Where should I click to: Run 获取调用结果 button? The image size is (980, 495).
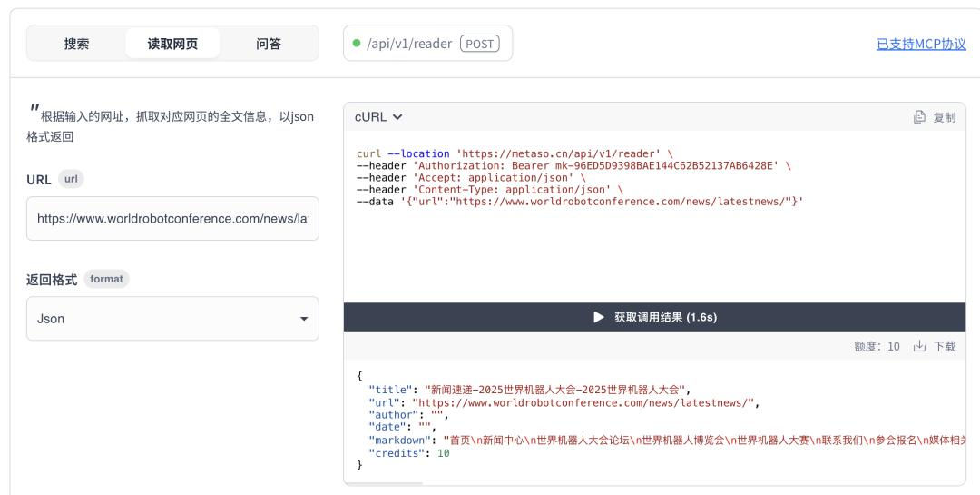point(654,317)
